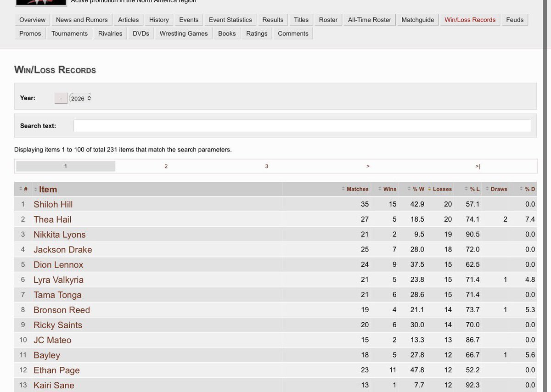Open Tama Tonga's profile link
Image resolution: width=551 pixels, height=392 pixels.
(x=57, y=295)
